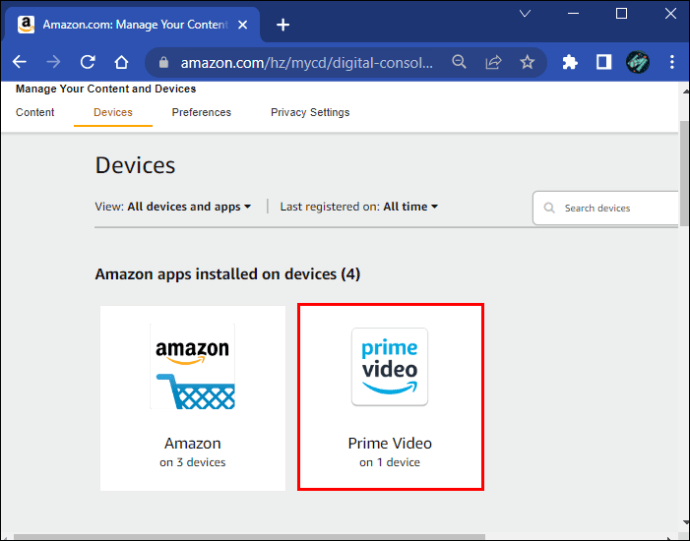Viewport: 690px width, 541px height.
Task: Click the Search devices field
Action: [x=610, y=208]
